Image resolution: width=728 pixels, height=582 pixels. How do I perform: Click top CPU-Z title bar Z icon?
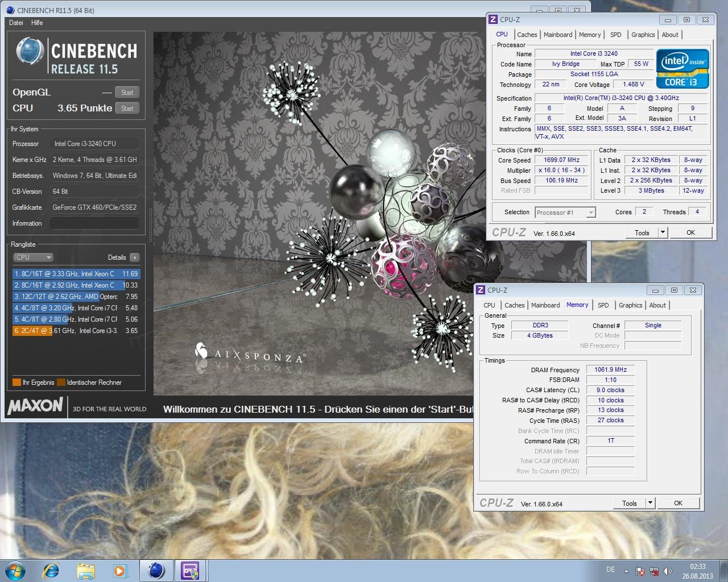pos(493,19)
